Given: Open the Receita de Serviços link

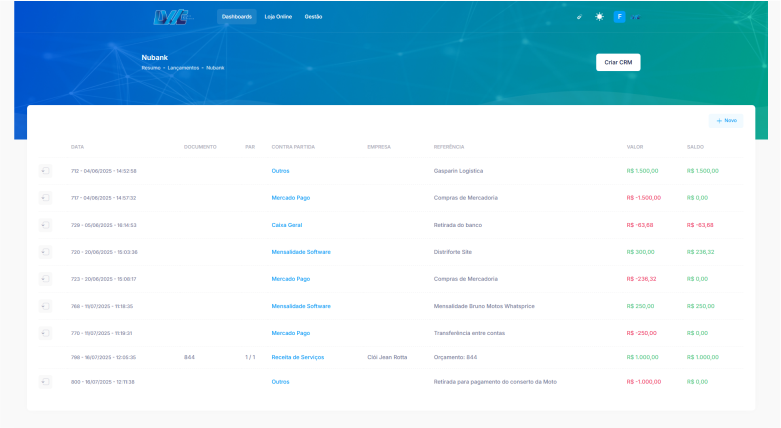Looking at the screenshot, I should click(297, 357).
